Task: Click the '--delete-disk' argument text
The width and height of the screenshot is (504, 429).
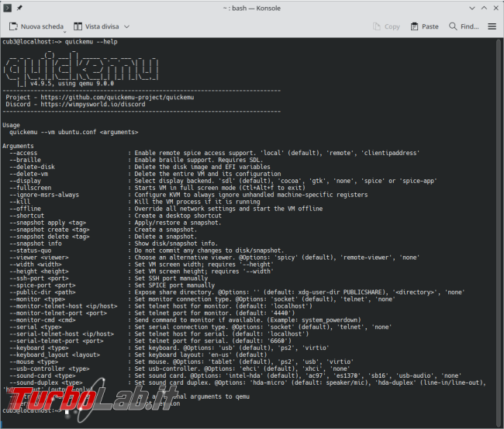Action: 32,167
